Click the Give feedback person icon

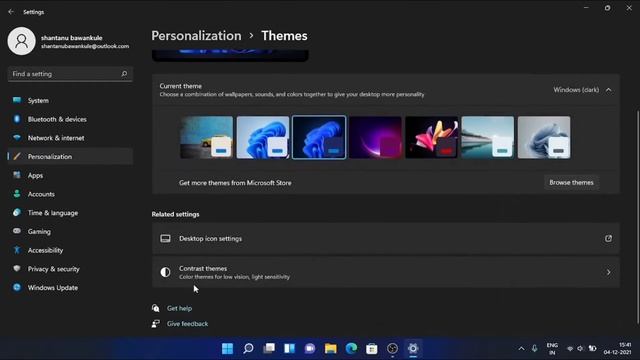(x=156, y=324)
